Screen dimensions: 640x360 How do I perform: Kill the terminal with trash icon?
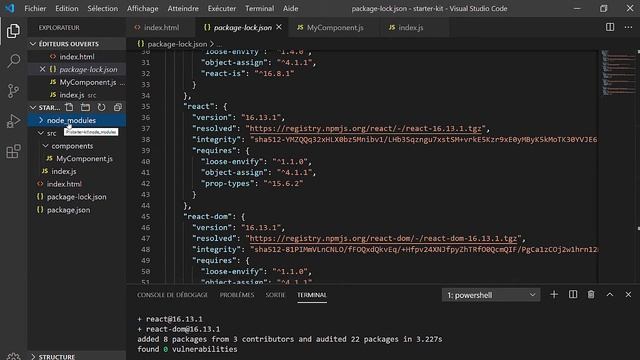tap(591, 295)
